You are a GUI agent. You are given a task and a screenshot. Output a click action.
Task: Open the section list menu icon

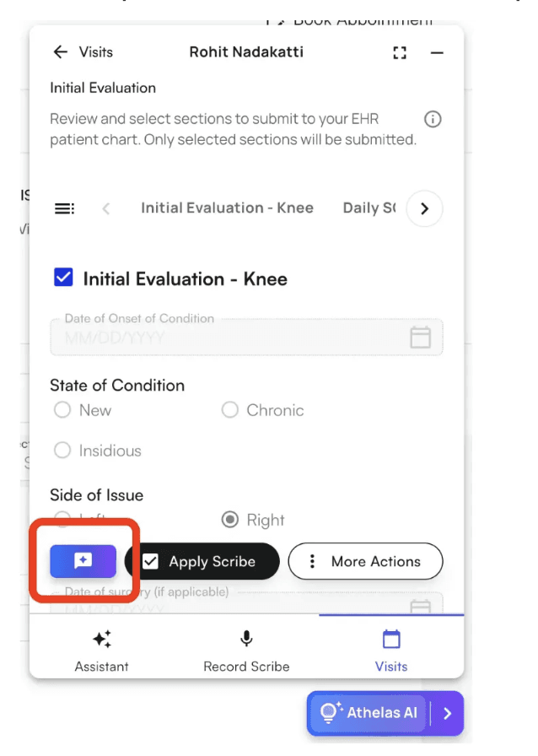64,208
